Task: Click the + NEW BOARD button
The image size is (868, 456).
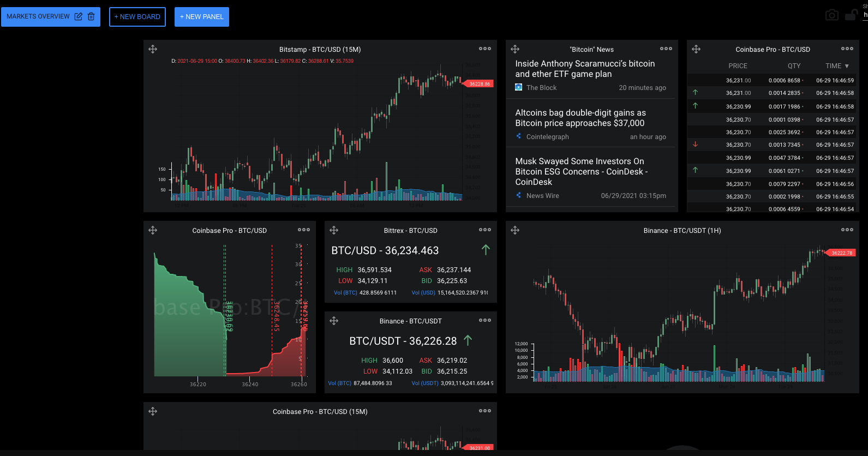Action: pyautogui.click(x=137, y=17)
